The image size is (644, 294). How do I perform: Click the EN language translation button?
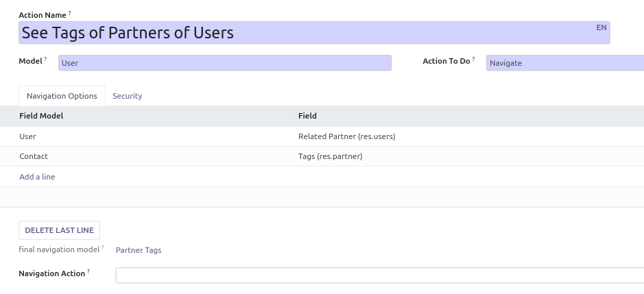601,28
